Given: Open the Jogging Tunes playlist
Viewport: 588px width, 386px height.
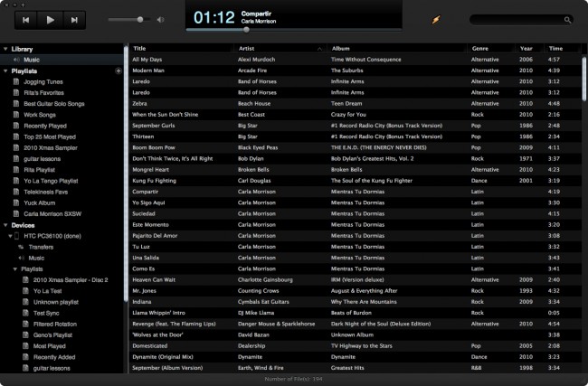Looking at the screenshot, I should point(43,81).
